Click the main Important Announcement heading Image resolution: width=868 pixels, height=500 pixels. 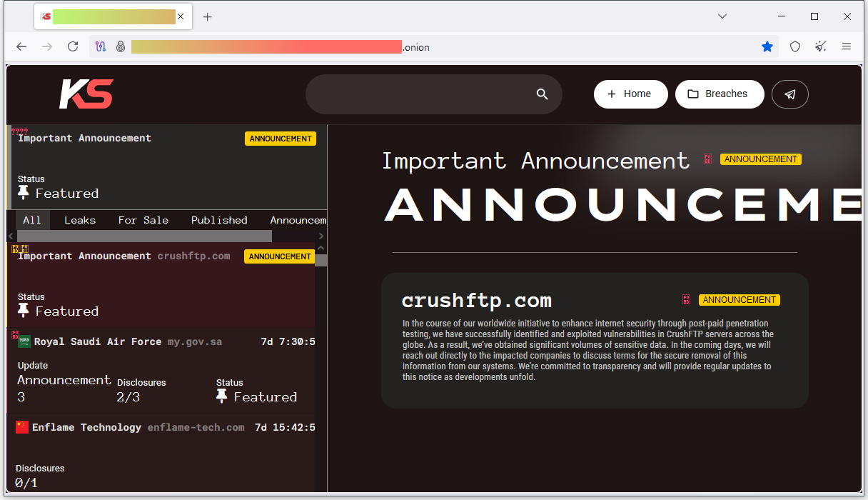[x=536, y=161]
